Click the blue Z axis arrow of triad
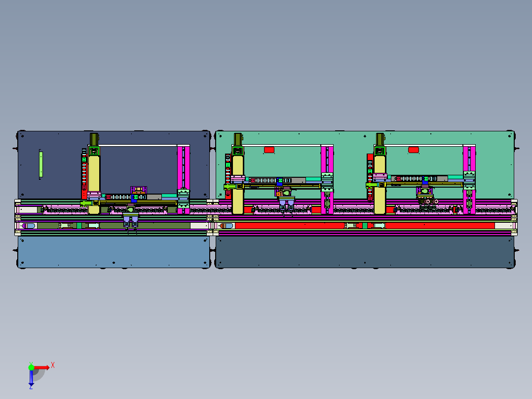This screenshot has height=399, width=532. pyautogui.click(x=31, y=378)
